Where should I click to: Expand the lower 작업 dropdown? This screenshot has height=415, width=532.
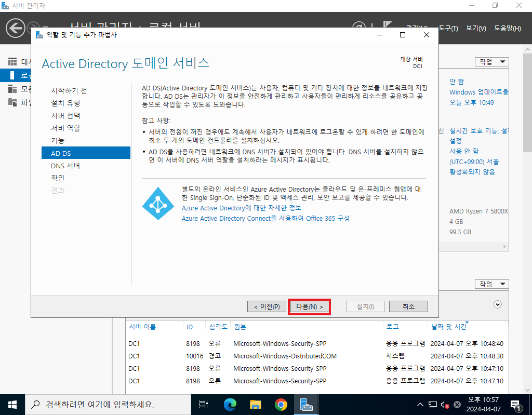491,284
